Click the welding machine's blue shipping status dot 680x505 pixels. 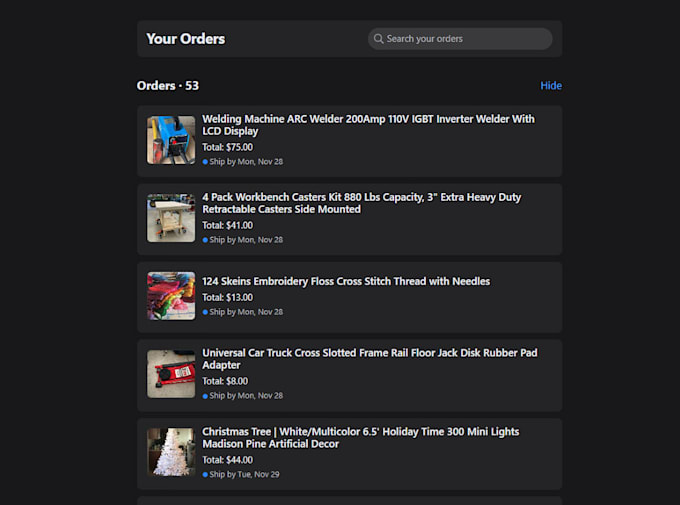pyautogui.click(x=205, y=161)
